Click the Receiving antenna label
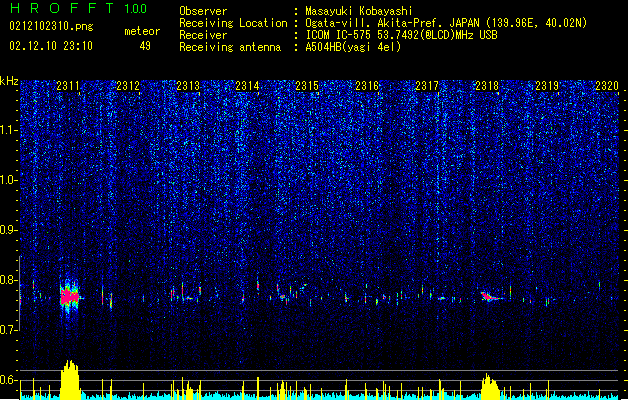This screenshot has height=400, width=629. point(230,47)
